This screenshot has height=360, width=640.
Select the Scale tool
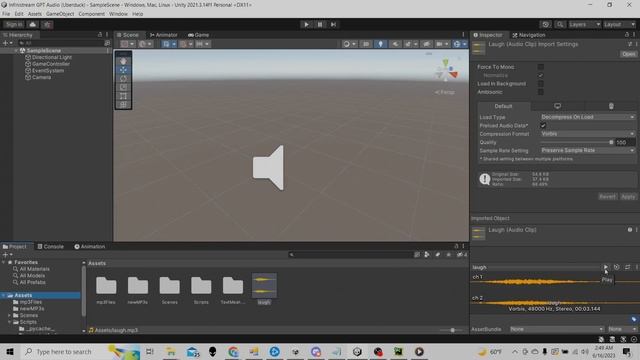click(123, 87)
